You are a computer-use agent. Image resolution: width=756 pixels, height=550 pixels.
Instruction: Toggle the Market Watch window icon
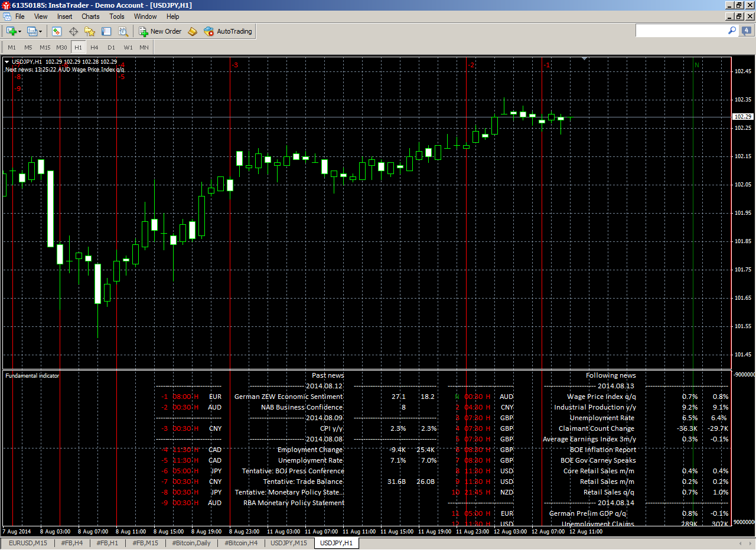click(x=57, y=31)
